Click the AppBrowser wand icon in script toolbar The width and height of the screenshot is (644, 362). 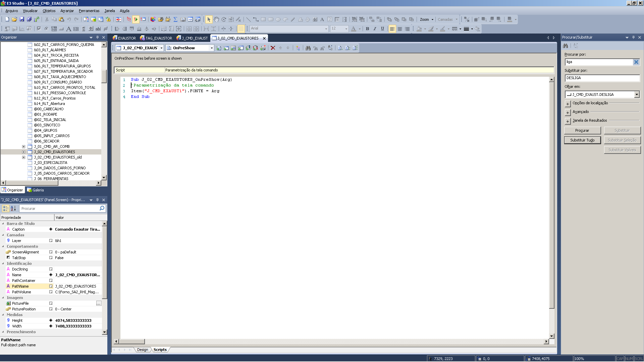[298, 48]
